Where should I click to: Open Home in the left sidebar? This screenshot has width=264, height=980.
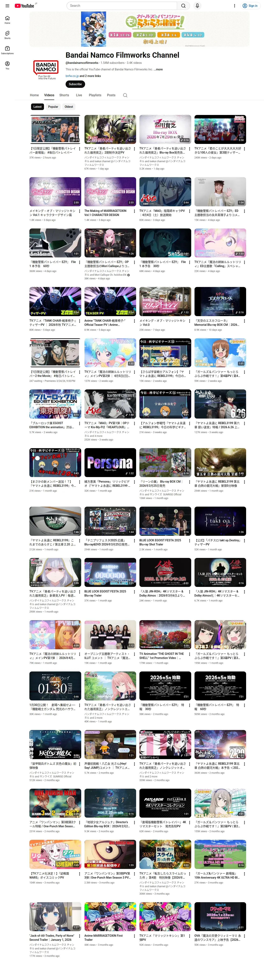coord(7,20)
